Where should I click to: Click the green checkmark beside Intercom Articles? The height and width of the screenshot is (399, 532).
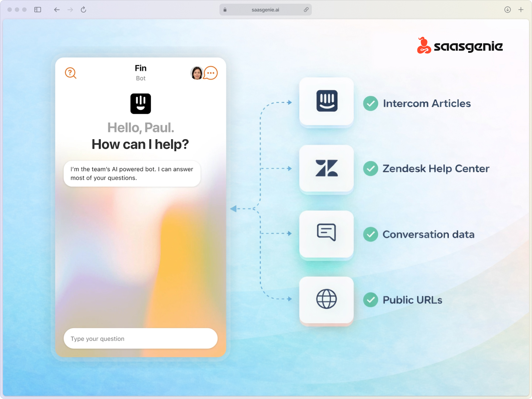pyautogui.click(x=371, y=103)
